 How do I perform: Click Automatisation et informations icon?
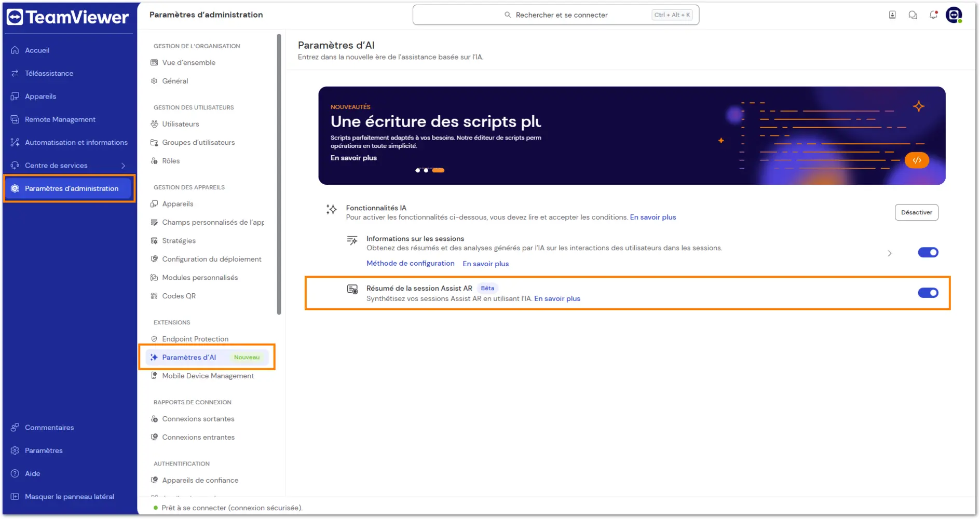[x=15, y=142]
